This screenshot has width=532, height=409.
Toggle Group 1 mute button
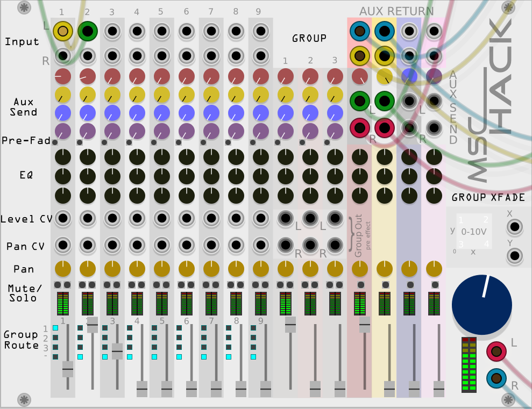(281, 285)
